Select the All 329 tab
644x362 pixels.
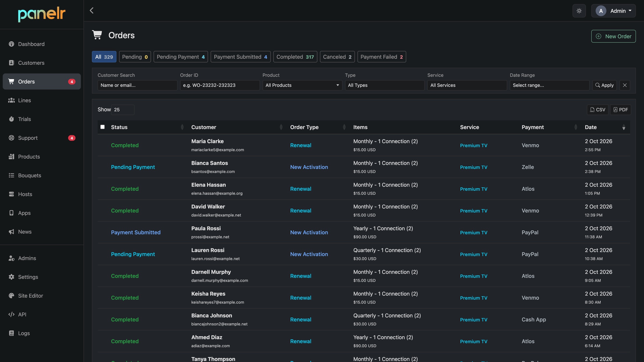[104, 57]
